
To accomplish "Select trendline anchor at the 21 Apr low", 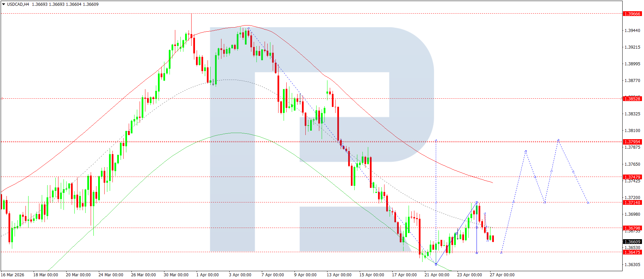I will 436,264.
